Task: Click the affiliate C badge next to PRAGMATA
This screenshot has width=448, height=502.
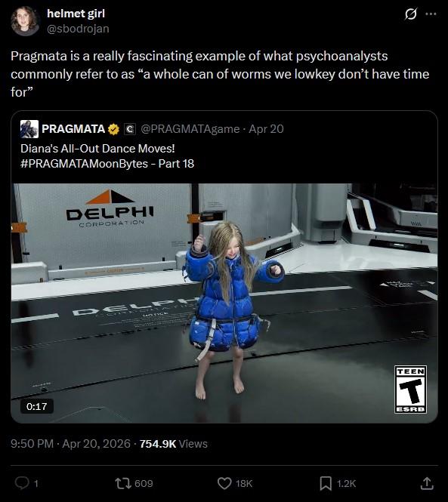Action: (129, 129)
